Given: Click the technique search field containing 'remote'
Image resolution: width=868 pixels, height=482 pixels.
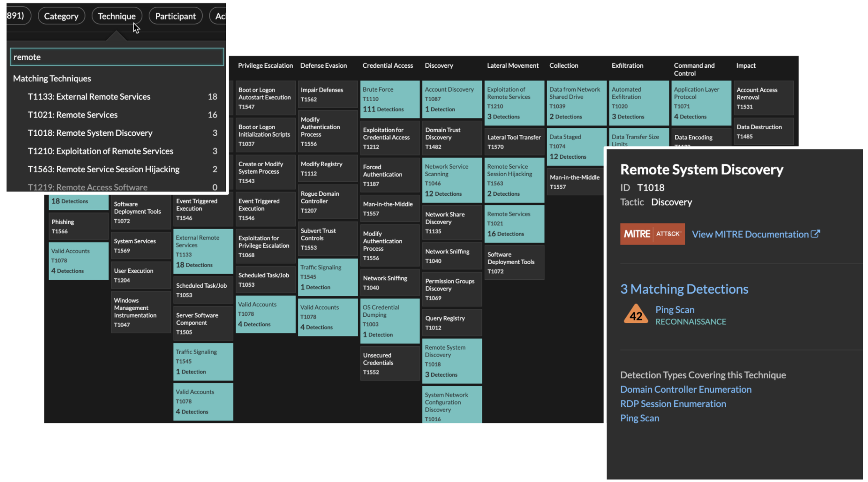Looking at the screenshot, I should click(117, 57).
